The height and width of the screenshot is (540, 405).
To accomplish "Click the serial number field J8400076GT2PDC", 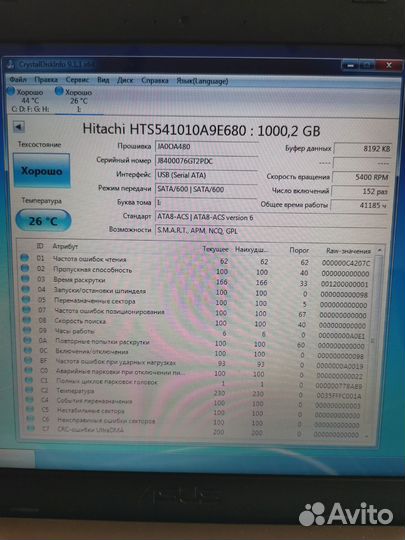I will pos(206,161).
